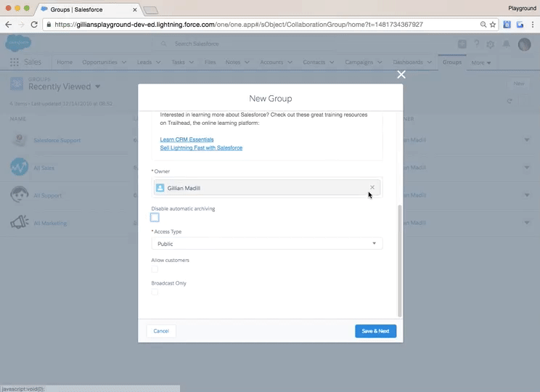Screen dimensions: 540x392
Task: Click Save & Next
Action: [x=375, y=331]
